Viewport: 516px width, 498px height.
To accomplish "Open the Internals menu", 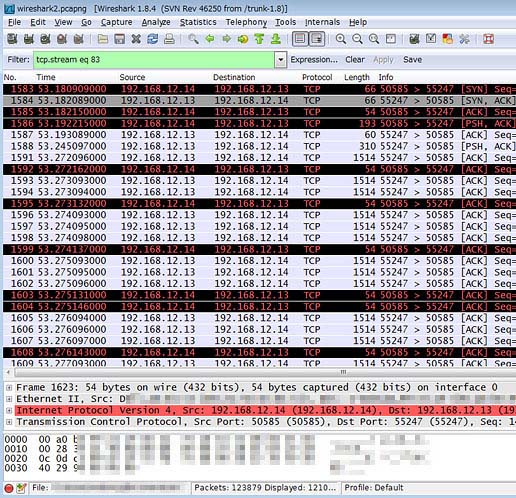I will (x=322, y=22).
